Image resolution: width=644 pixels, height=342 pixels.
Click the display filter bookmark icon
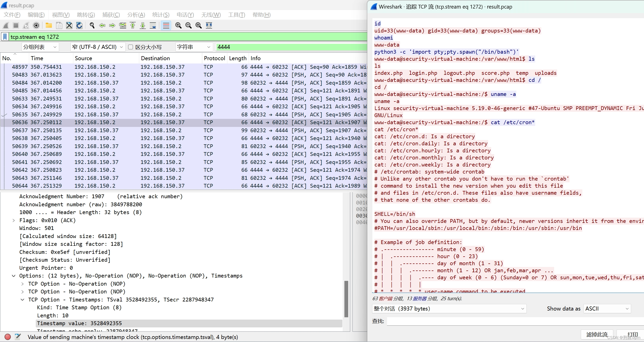click(x=5, y=37)
